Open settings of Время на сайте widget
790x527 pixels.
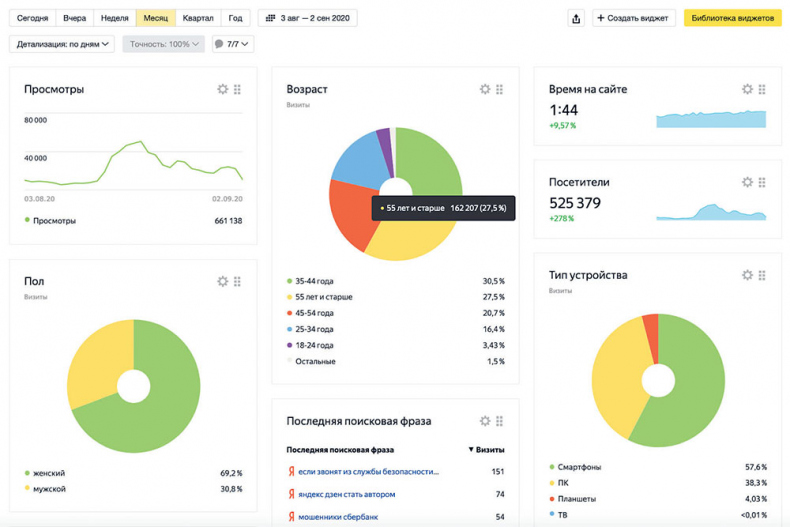click(747, 89)
